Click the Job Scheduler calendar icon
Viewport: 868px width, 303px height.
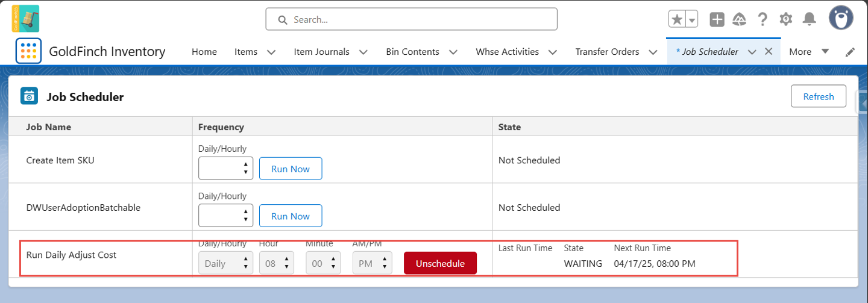coord(29,96)
